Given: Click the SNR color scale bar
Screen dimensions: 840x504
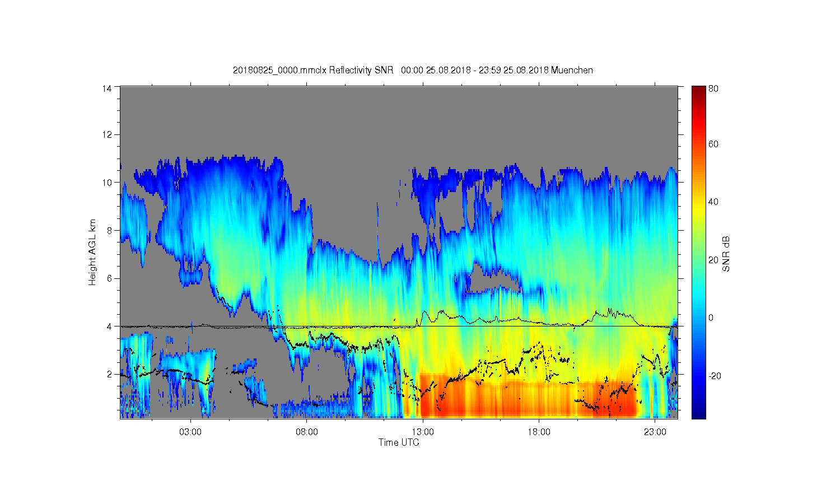Looking at the screenshot, I should point(698,252).
